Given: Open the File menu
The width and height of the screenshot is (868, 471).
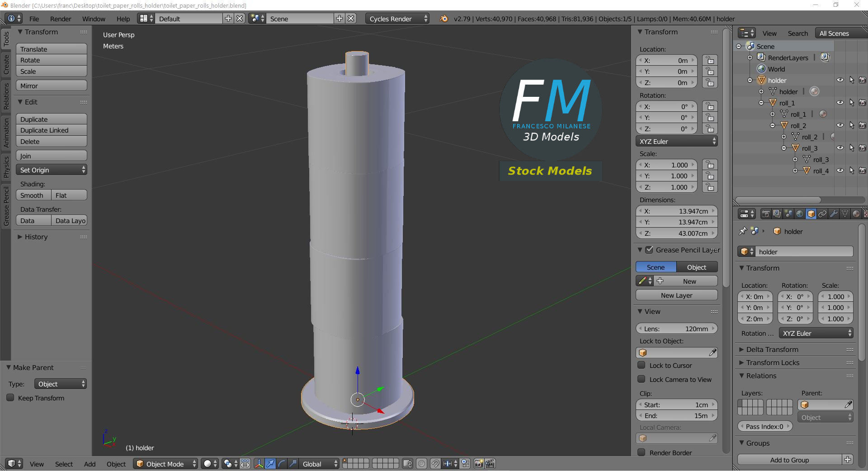Looking at the screenshot, I should (34, 19).
